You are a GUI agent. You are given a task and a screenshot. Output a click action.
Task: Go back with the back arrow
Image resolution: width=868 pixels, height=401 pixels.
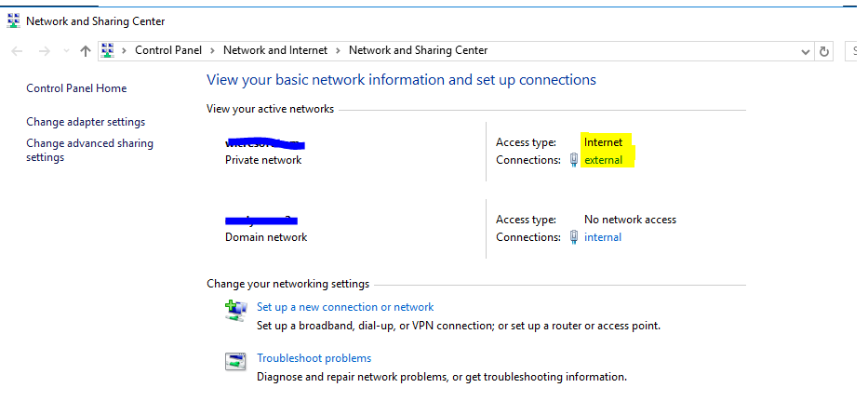click(x=18, y=51)
